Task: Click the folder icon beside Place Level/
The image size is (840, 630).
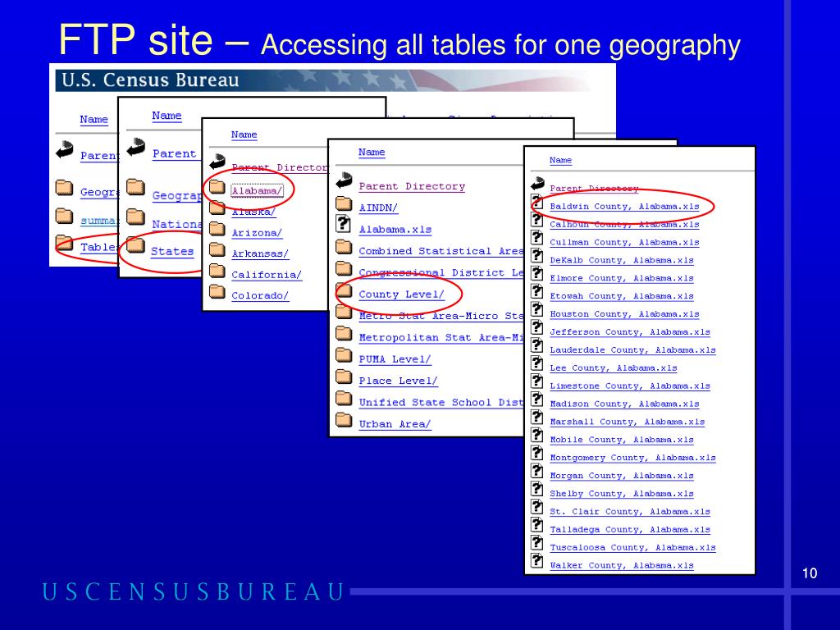Action: pos(344,377)
